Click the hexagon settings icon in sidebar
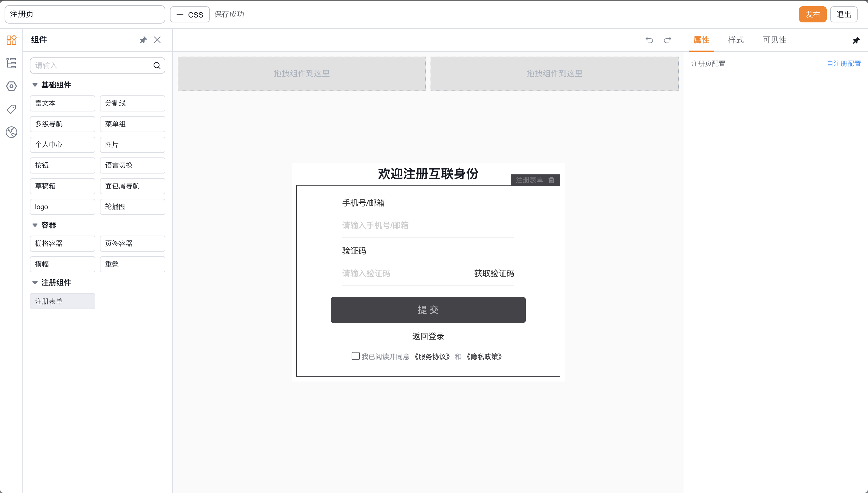This screenshot has height=493, width=868. tap(11, 86)
